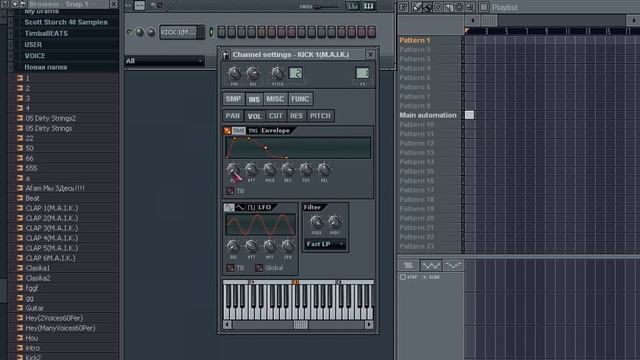Click the Channel settings plugin menu icon
This screenshot has height=360, width=640.
pyautogui.click(x=226, y=55)
